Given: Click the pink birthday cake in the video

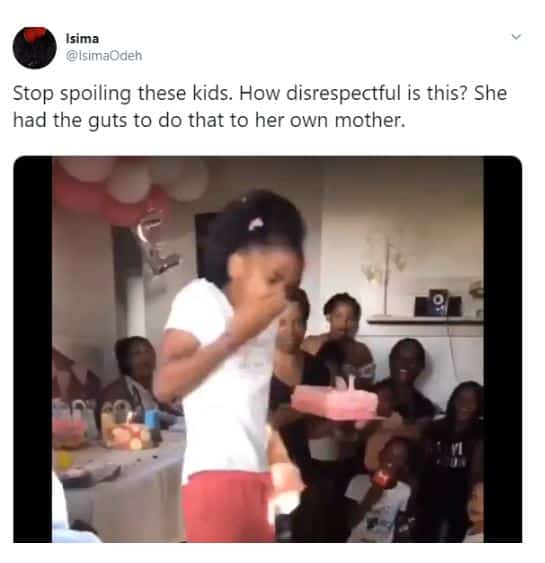Looking at the screenshot, I should [x=335, y=400].
